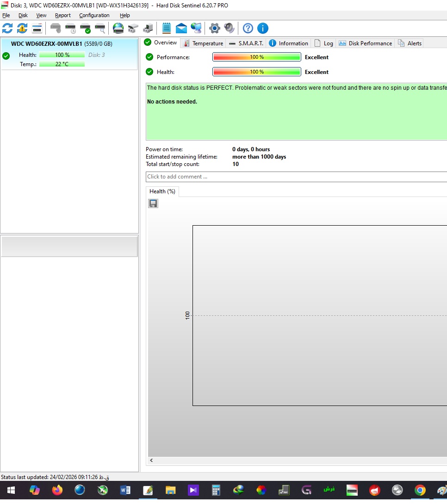Expand the Configuration menu
Image resolution: width=447 pixels, height=504 pixels.
(x=94, y=15)
